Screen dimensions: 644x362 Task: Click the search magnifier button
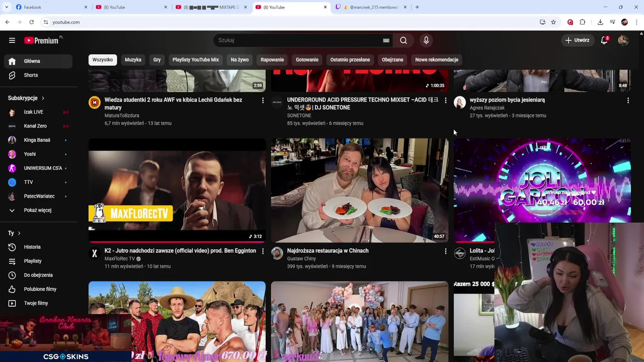click(404, 40)
